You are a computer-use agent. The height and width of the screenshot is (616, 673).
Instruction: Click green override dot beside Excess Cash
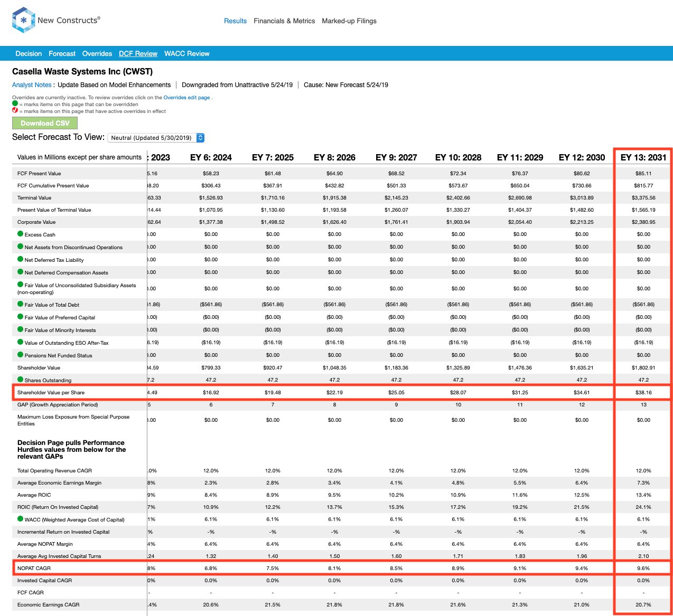coord(21,234)
